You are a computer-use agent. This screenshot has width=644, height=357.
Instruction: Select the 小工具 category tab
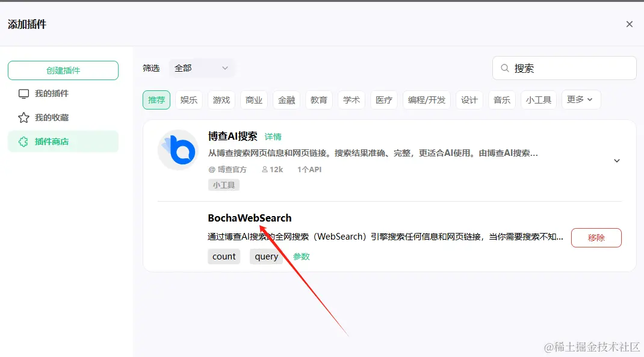tap(539, 100)
